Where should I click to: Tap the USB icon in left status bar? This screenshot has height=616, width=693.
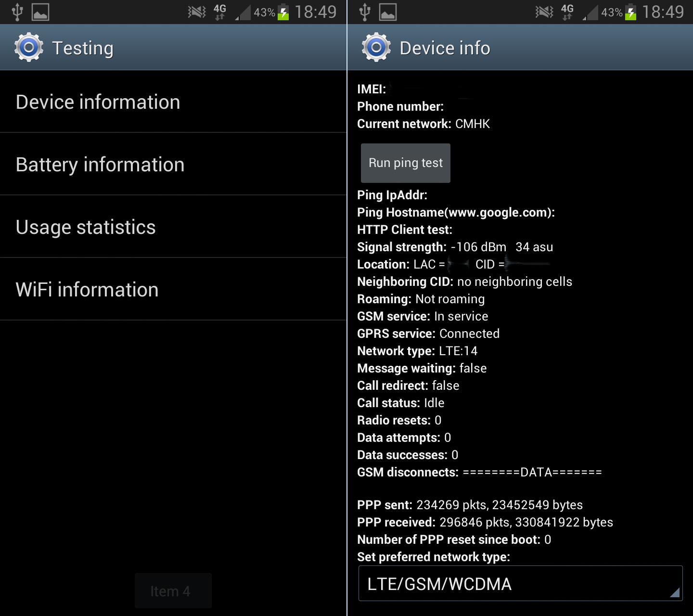(x=17, y=12)
